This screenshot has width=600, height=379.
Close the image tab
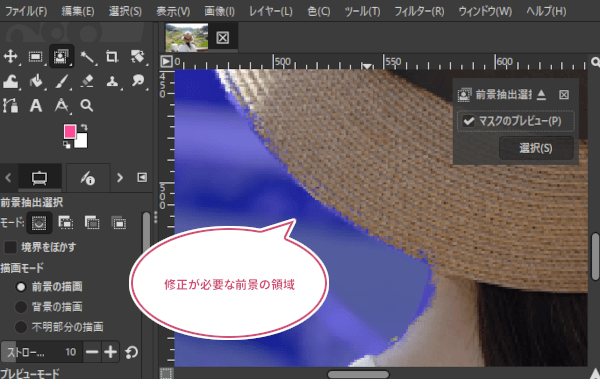(x=223, y=38)
